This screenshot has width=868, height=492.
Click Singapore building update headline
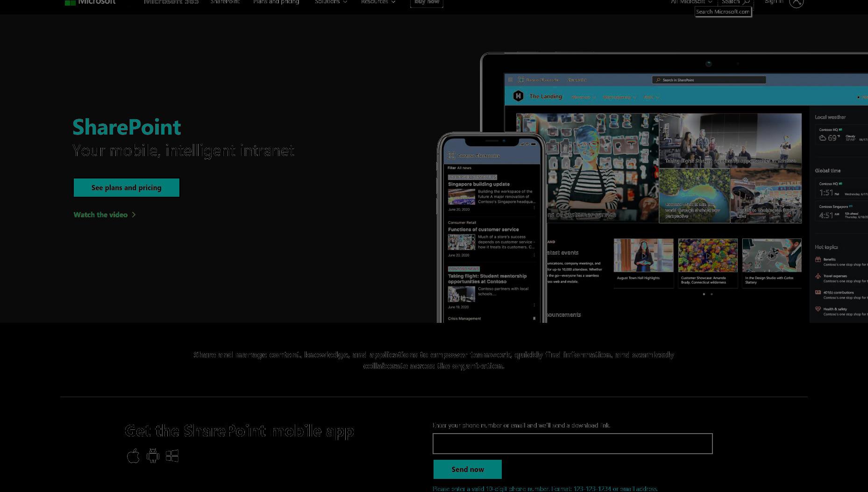tap(479, 184)
